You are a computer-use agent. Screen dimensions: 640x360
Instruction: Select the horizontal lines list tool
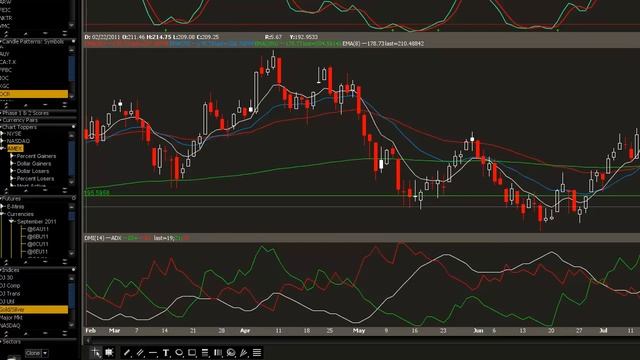tap(257, 353)
